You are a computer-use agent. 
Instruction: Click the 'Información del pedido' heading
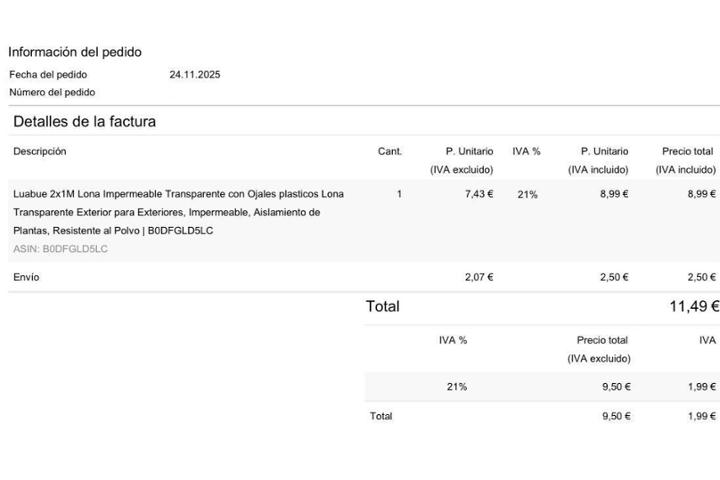(75, 52)
